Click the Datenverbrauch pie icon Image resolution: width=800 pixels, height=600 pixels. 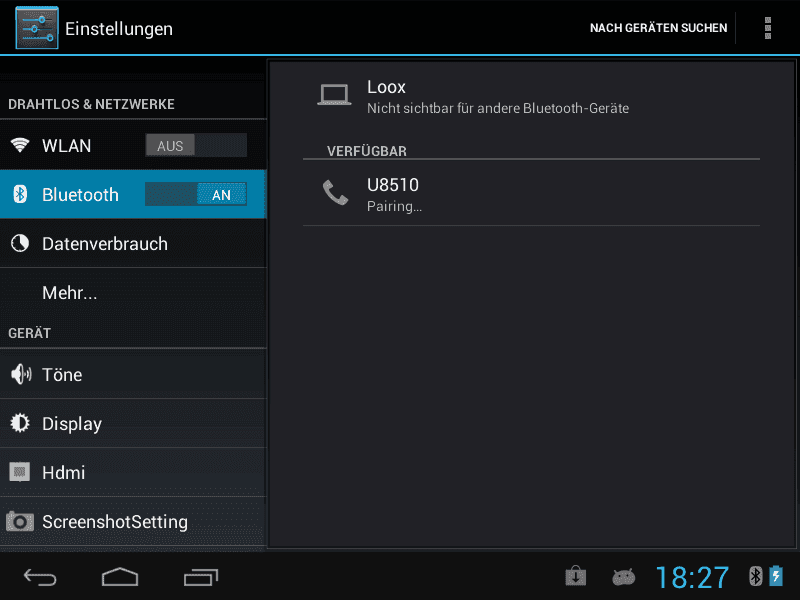[20, 243]
